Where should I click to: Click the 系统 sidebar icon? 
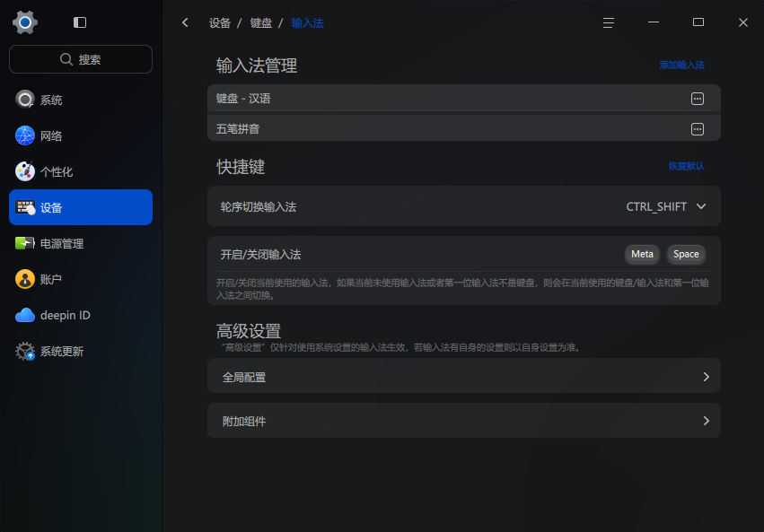click(25, 100)
